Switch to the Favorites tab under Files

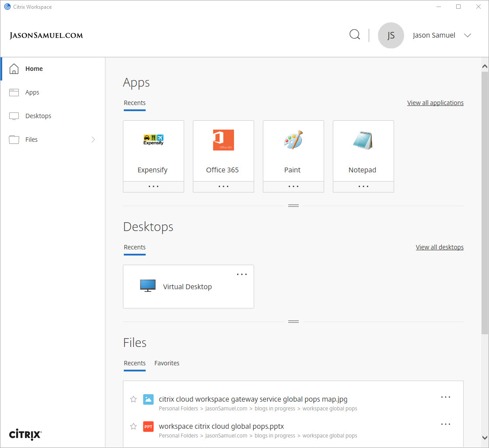[167, 363]
